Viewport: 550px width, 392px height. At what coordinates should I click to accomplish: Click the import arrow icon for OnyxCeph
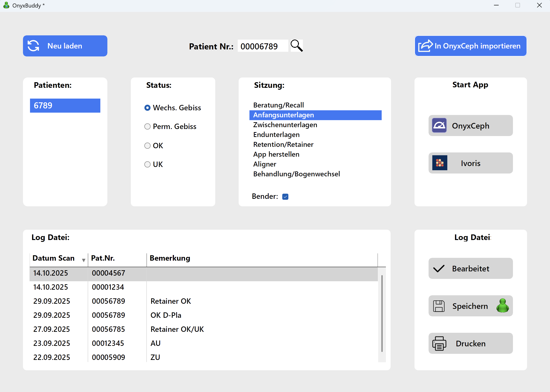[425, 46]
